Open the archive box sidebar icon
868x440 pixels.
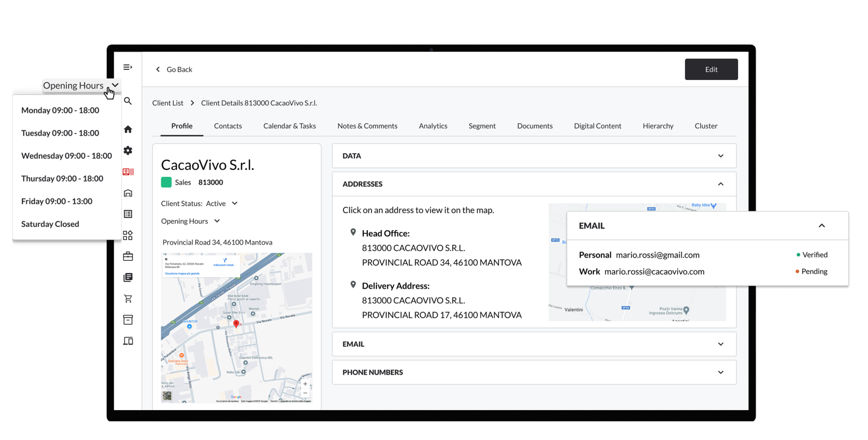point(128,320)
